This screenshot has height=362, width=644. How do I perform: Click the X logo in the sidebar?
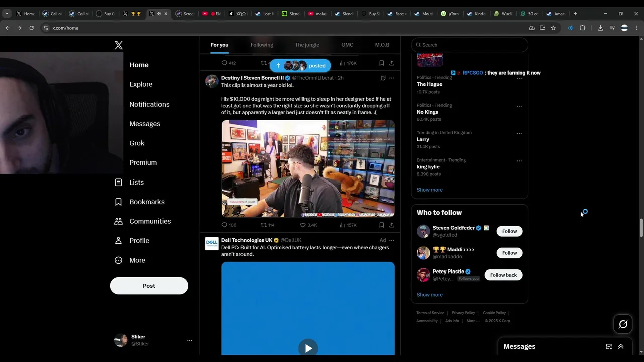click(x=119, y=45)
